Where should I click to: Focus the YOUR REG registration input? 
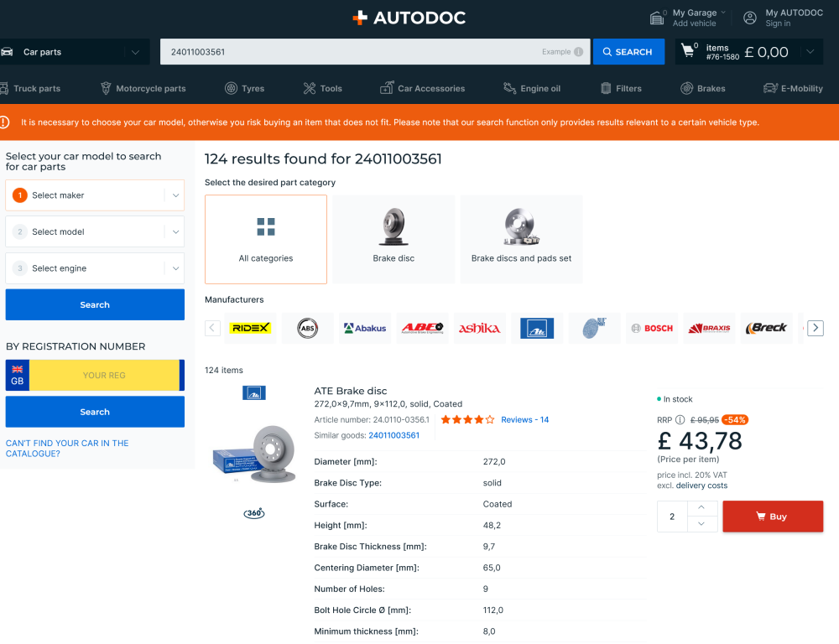(x=104, y=376)
